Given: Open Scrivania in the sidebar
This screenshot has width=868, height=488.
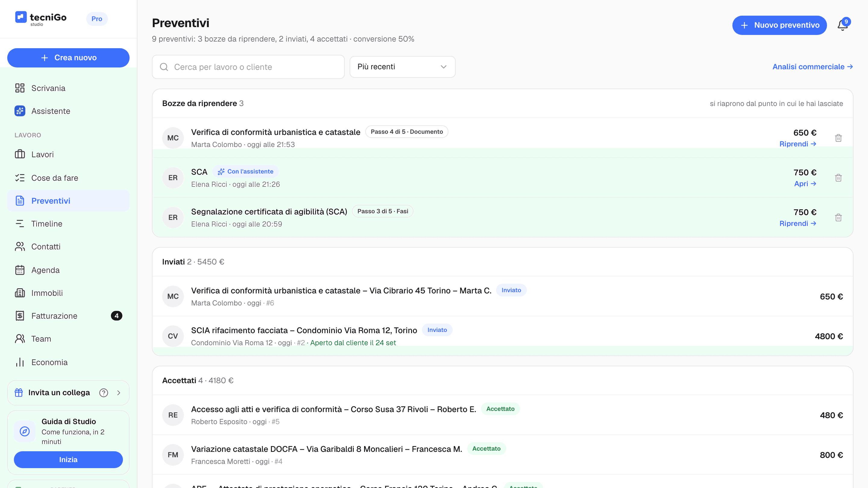Looking at the screenshot, I should [x=68, y=88].
